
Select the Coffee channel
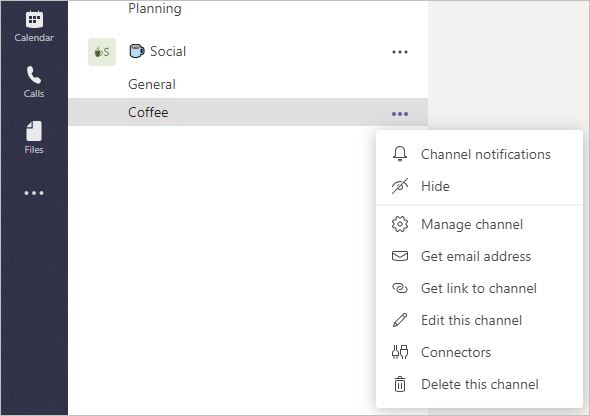click(x=248, y=112)
